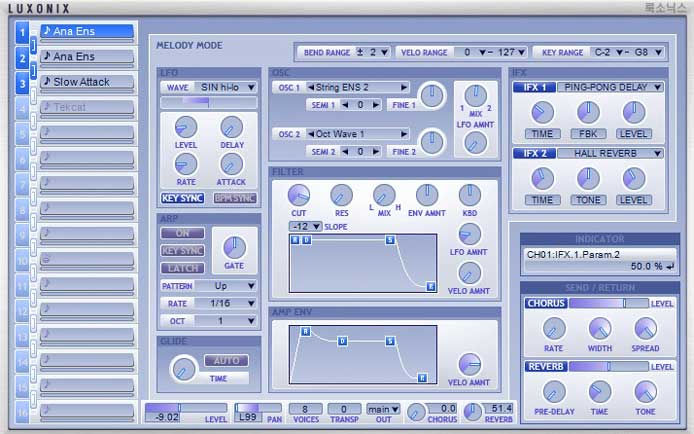The height and width of the screenshot is (434, 694).
Task: Select the Tekcat preset slot
Action: pos(87,108)
